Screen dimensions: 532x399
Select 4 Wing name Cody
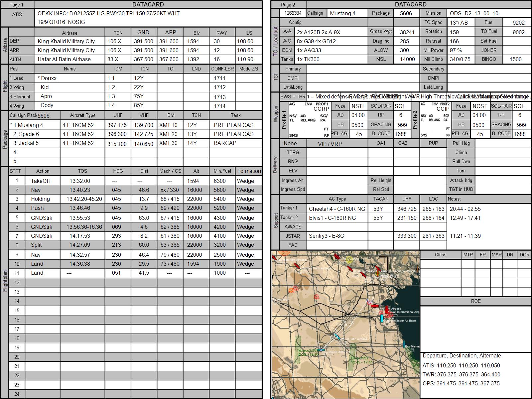(x=47, y=105)
